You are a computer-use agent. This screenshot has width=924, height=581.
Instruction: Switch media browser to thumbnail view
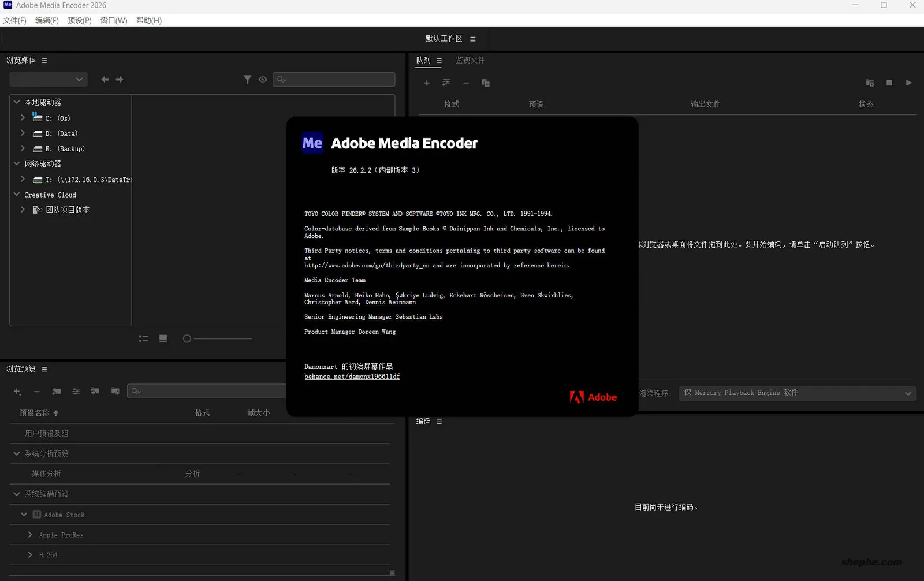click(163, 338)
